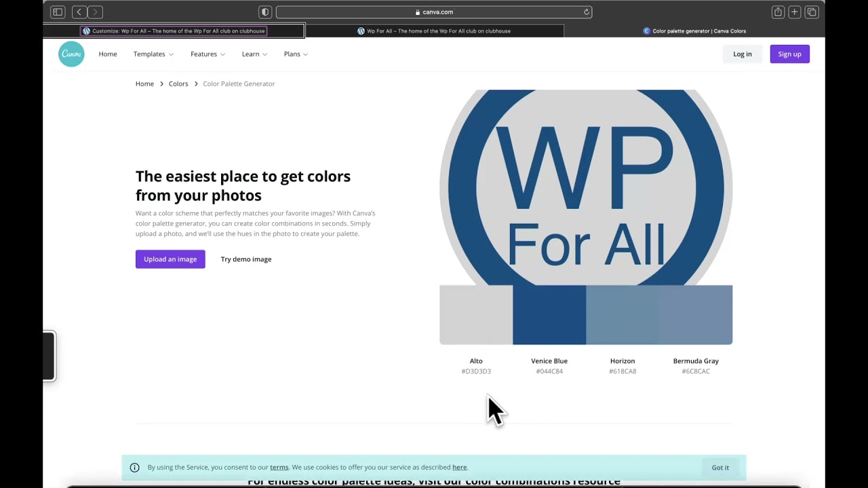
Task: Click the Sign up button
Action: [789, 54]
